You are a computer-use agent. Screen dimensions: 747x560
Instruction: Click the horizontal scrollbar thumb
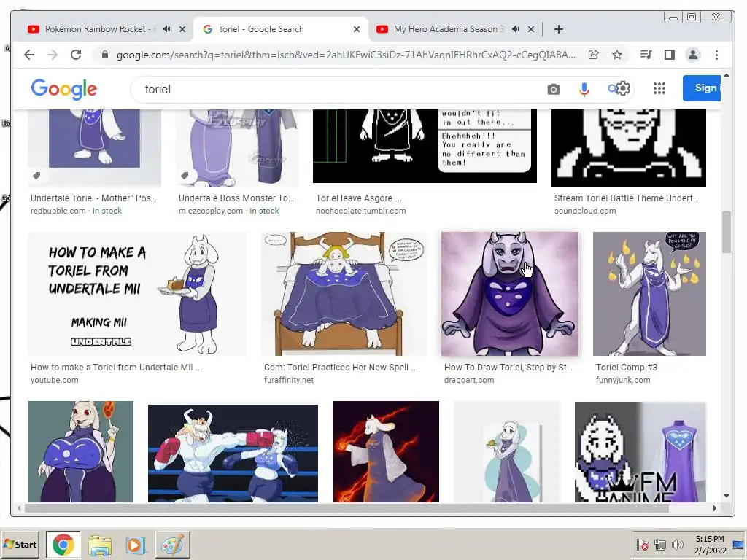347,508
